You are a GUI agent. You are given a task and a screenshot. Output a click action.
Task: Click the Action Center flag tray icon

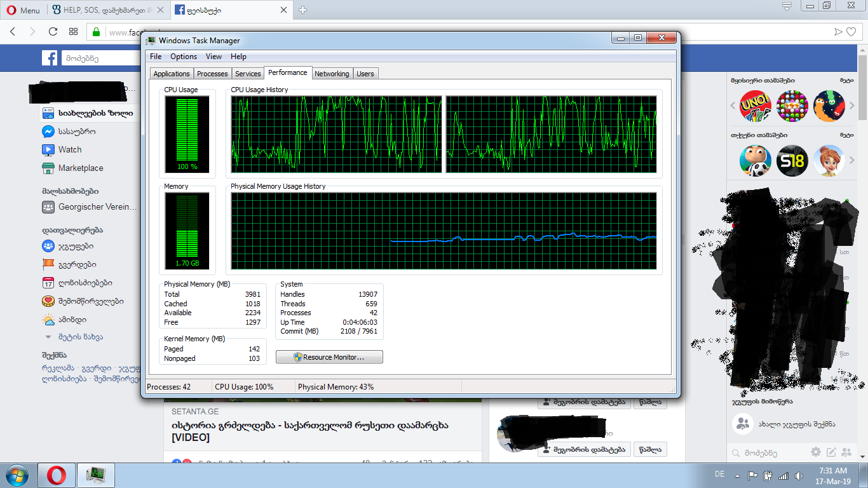pos(752,475)
